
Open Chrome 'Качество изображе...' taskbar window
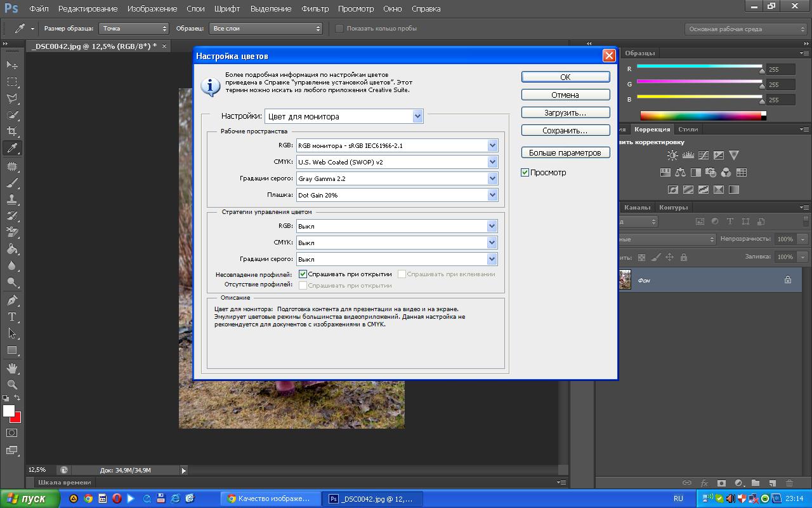[x=269, y=498]
